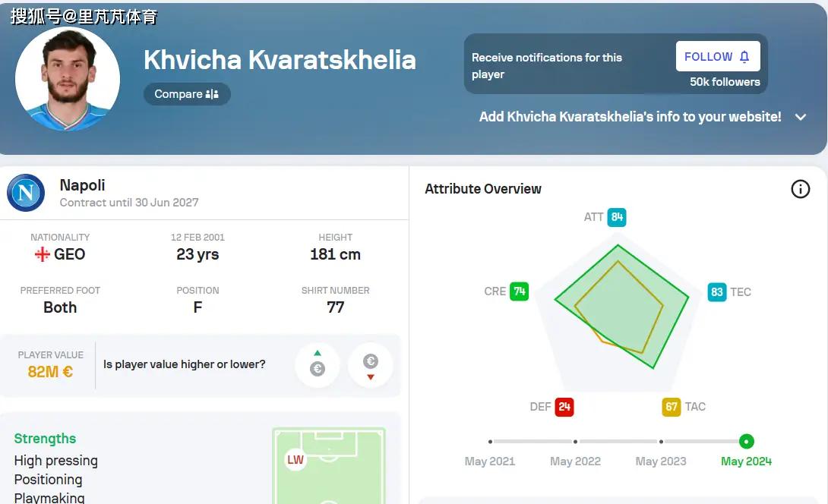Follow Khvicha Kvaratskhelia for notifications

(x=718, y=56)
